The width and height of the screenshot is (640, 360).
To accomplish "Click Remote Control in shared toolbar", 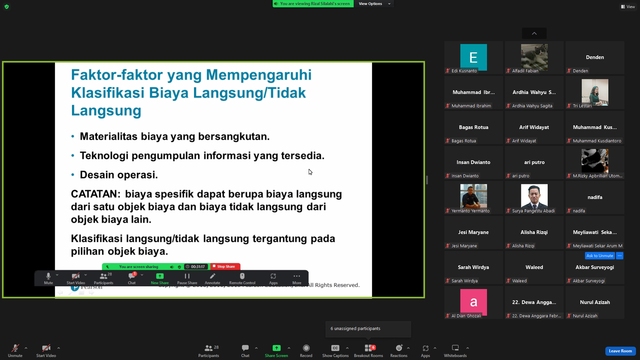I will click(242, 278).
